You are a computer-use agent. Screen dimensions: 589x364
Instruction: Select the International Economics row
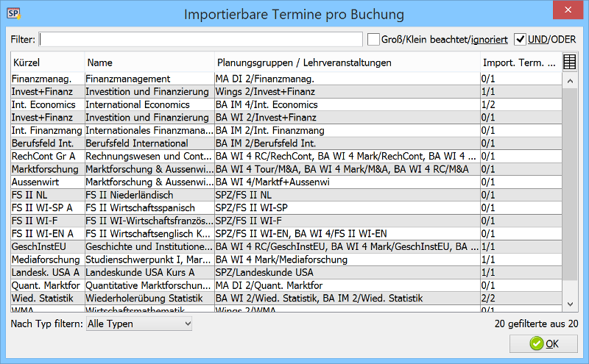(286, 104)
